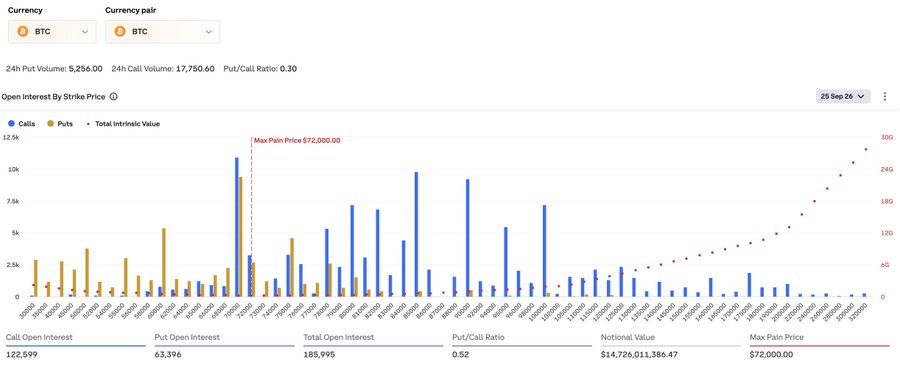This screenshot has width=900, height=373.
Task: Select the Calls bar at strike 80000
Action: tap(352, 251)
